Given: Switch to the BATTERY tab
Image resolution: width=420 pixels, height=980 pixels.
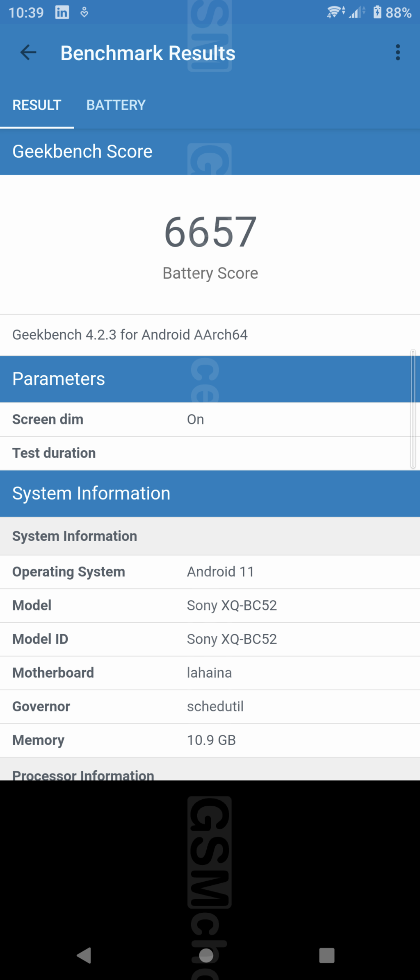Looking at the screenshot, I should click(x=116, y=105).
